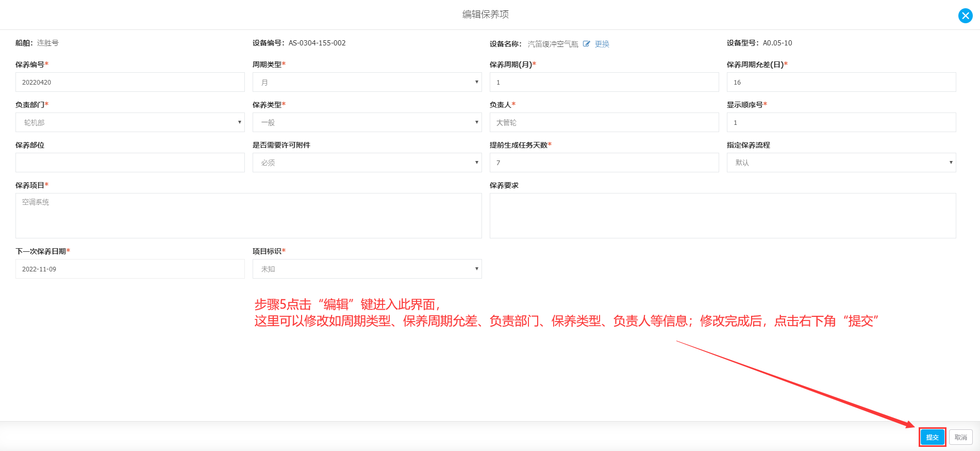The width and height of the screenshot is (980, 451).
Task: Click the 更换 link for device name
Action: point(602,44)
